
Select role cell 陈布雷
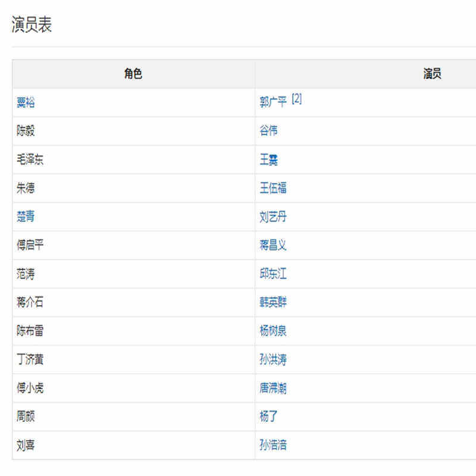coord(133,331)
